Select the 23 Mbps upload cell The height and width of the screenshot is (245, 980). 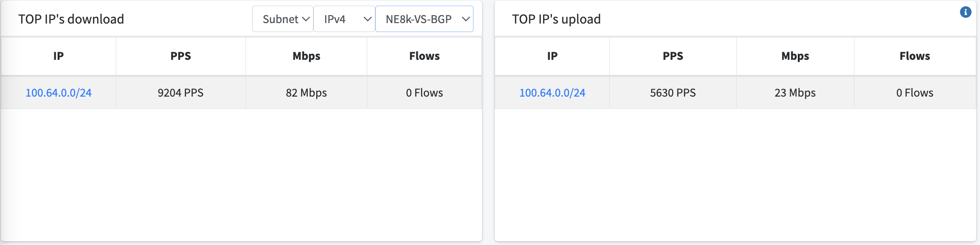[x=795, y=93]
